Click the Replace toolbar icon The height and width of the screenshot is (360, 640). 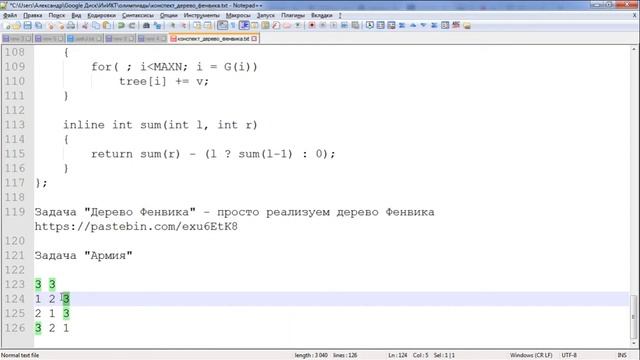[157, 25]
